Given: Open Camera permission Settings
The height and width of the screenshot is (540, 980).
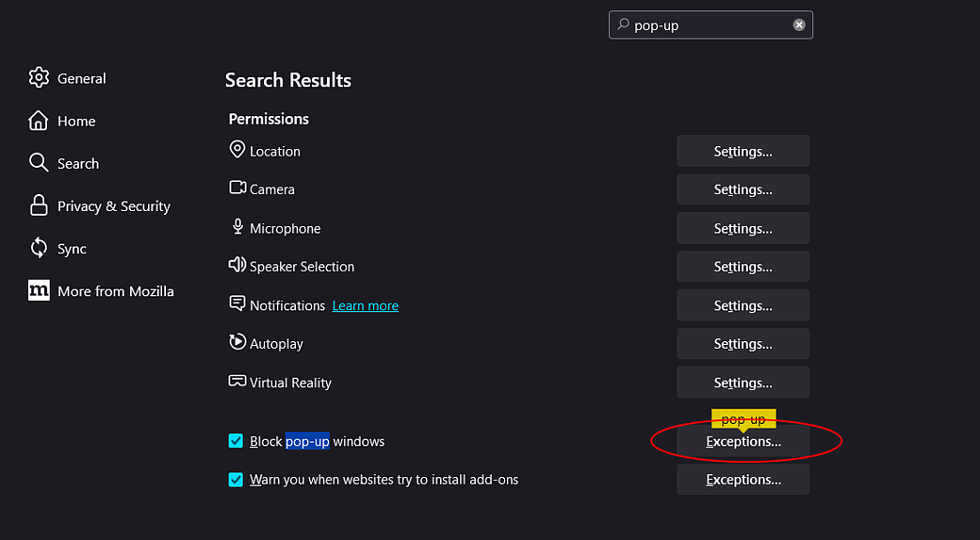Looking at the screenshot, I should (x=743, y=189).
